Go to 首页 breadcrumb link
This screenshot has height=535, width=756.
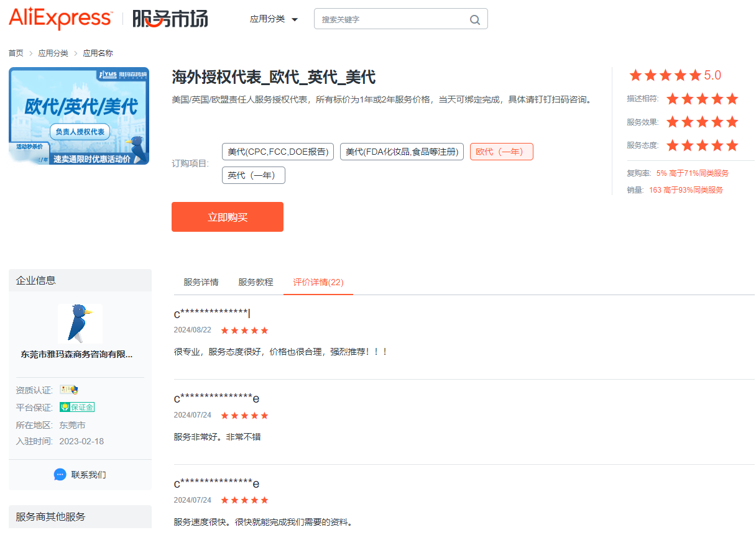[x=16, y=53]
